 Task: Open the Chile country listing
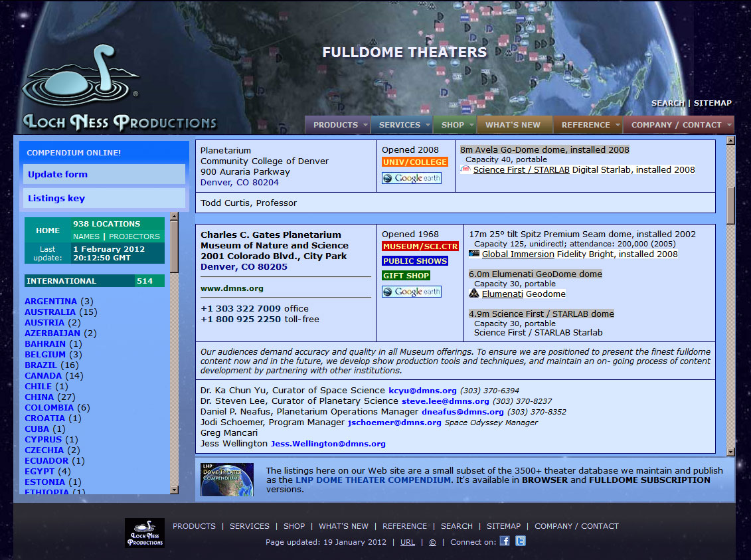point(39,386)
